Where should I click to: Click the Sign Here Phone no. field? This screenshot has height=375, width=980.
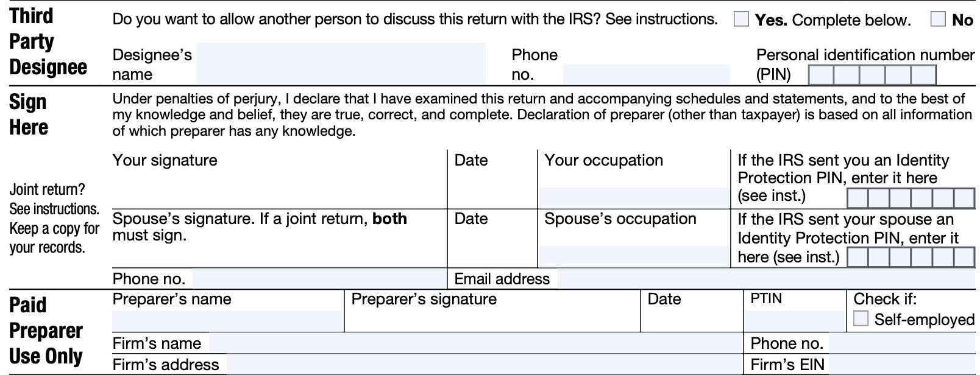(319, 279)
